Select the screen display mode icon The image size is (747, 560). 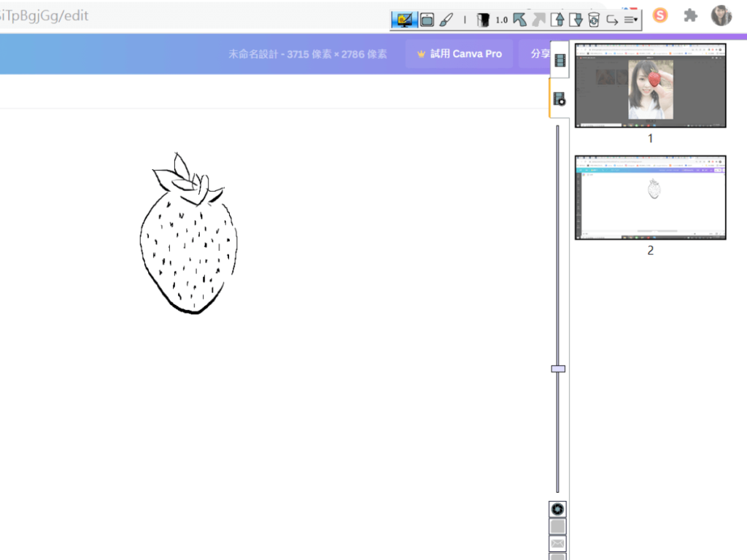coord(404,20)
